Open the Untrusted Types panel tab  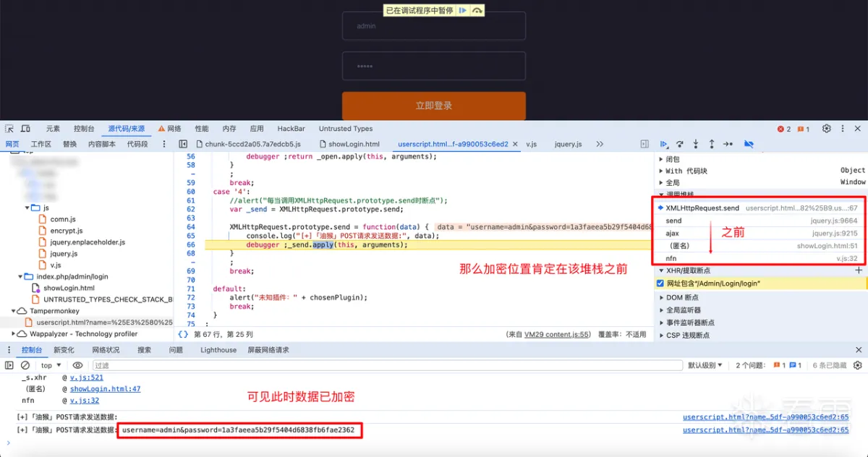tap(346, 129)
